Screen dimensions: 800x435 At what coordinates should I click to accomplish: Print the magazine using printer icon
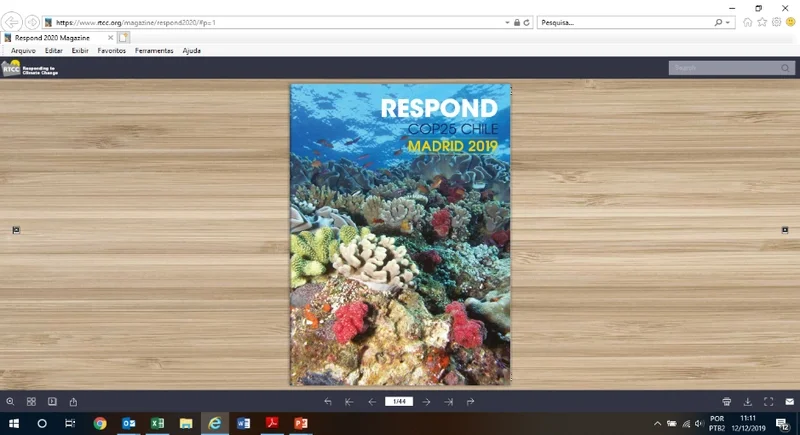tap(727, 402)
